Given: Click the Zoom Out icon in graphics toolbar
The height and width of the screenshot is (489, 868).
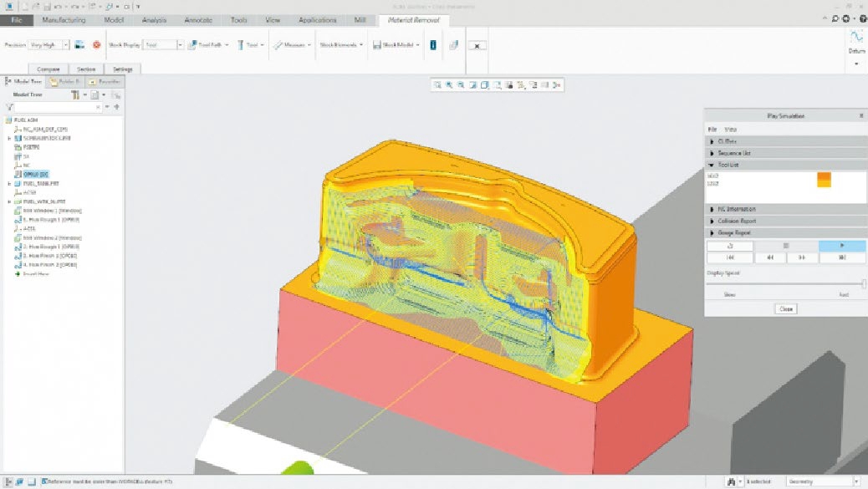Looking at the screenshot, I should pyautogui.click(x=461, y=85).
